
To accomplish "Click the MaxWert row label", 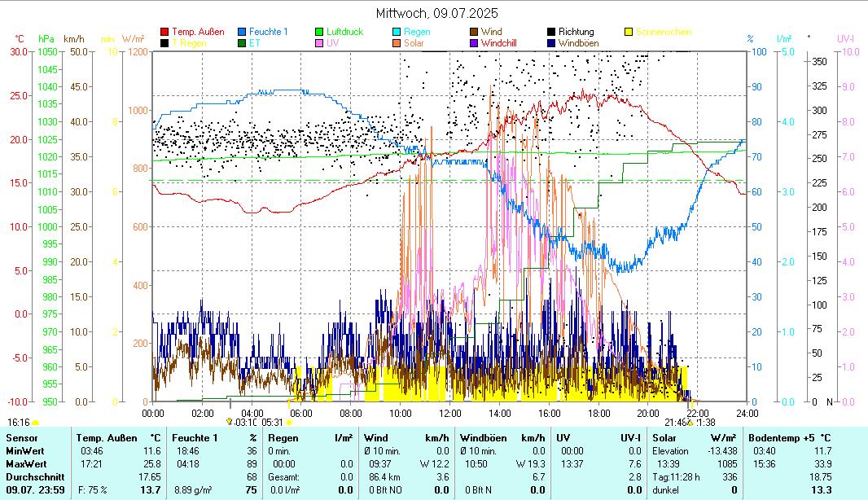I will (x=27, y=464).
